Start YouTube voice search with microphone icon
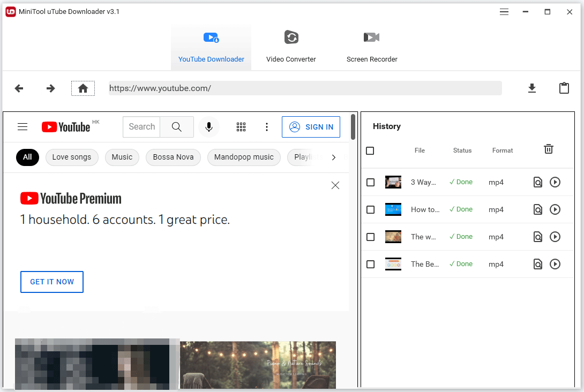 209,127
